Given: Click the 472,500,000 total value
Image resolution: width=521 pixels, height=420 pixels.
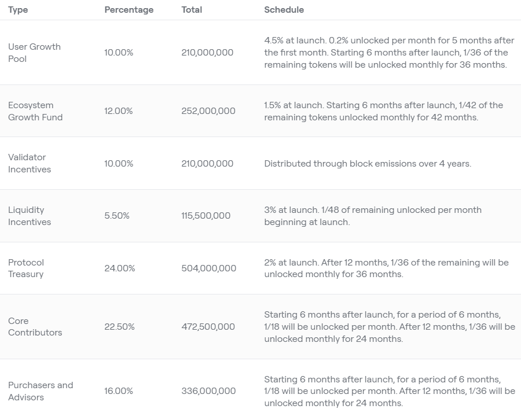Looking at the screenshot, I should click(208, 327).
